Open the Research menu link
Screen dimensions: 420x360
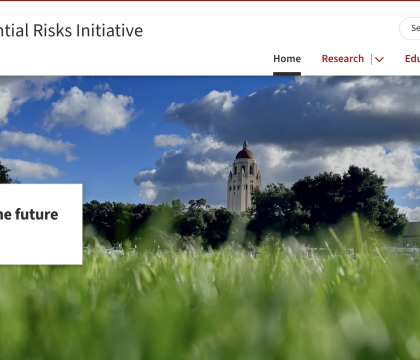343,59
